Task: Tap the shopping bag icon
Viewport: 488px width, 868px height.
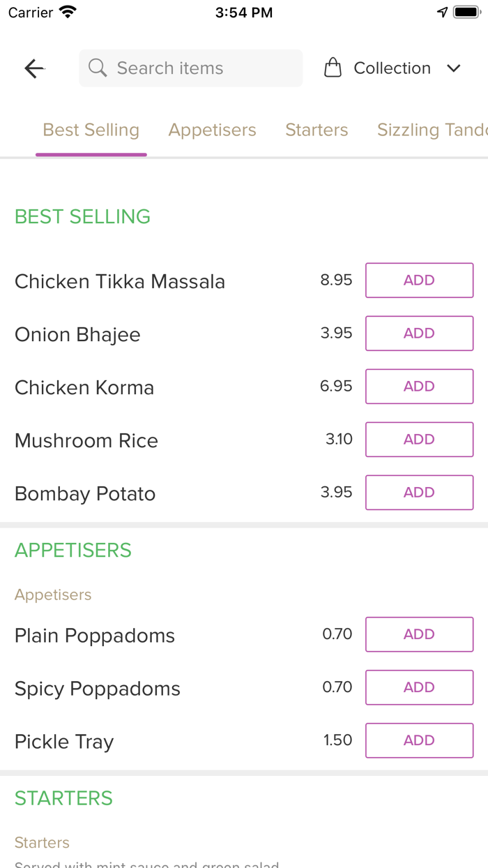Action: click(333, 68)
